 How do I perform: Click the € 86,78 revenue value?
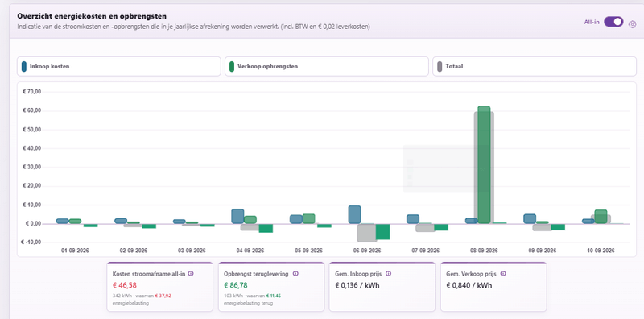click(x=236, y=285)
